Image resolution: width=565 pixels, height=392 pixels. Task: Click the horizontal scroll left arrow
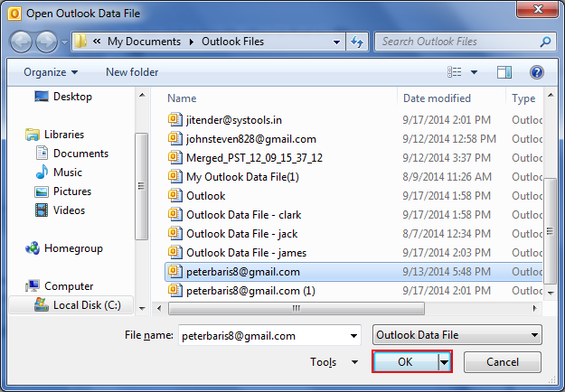(x=159, y=309)
